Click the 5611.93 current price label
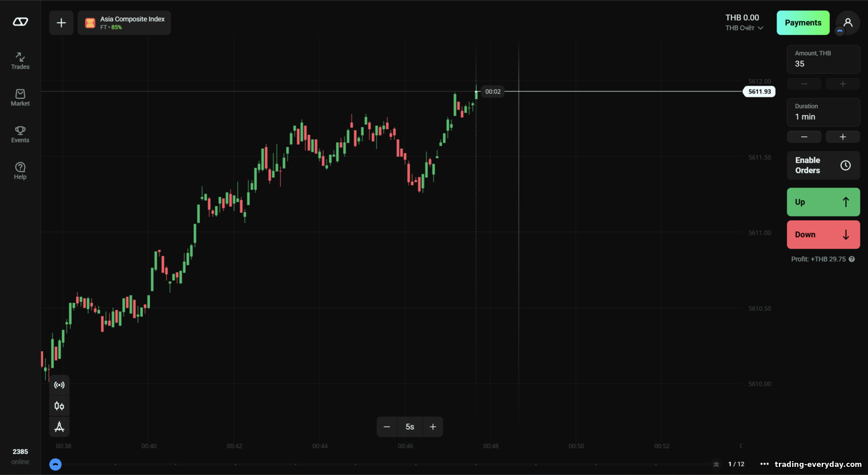 (x=759, y=92)
